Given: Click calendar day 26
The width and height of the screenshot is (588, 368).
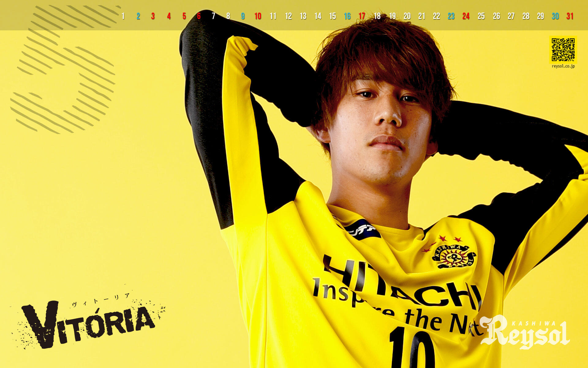Looking at the screenshot, I should pyautogui.click(x=496, y=16).
